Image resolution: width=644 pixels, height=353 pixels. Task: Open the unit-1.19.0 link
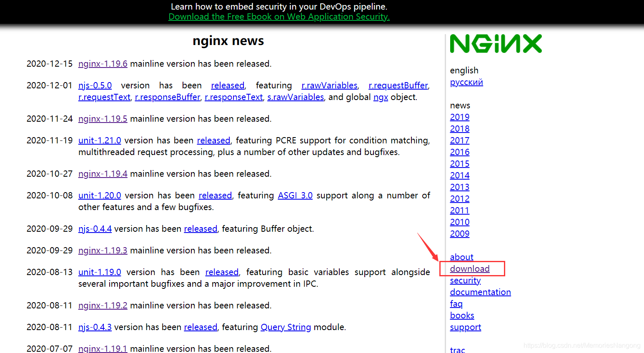click(100, 272)
